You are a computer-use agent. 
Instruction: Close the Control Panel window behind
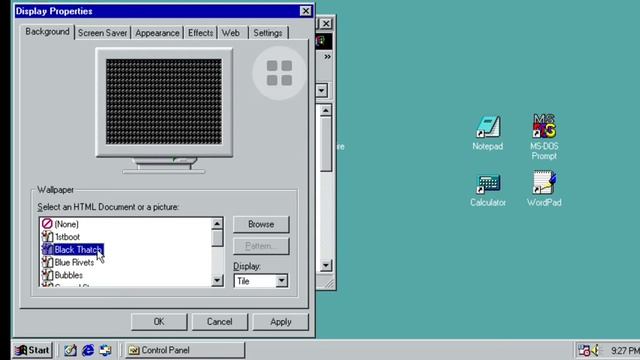(326, 24)
